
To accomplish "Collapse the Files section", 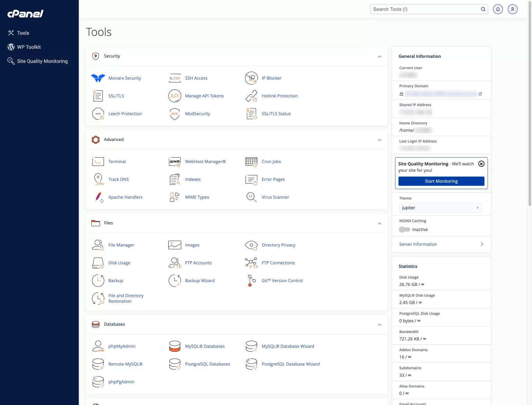I will click(x=380, y=223).
